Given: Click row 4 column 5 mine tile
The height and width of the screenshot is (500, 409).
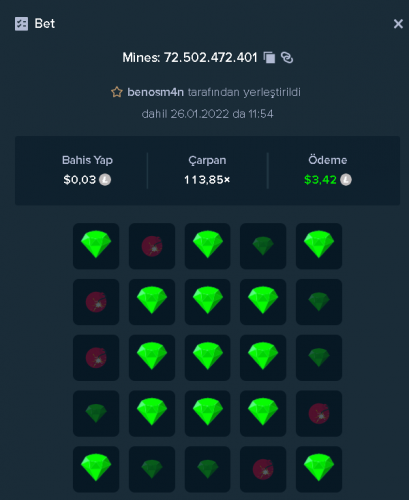Looking at the screenshot, I should 319,413.
